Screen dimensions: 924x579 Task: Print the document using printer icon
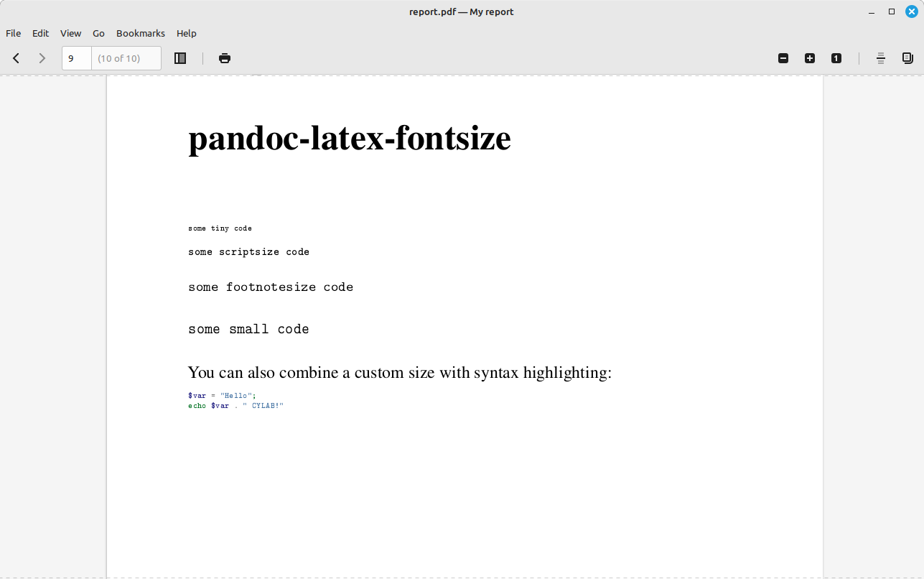[225, 58]
